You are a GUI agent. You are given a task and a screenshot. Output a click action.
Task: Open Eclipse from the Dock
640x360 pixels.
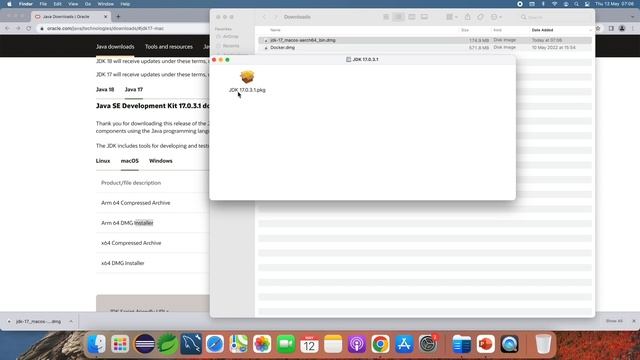(144, 344)
